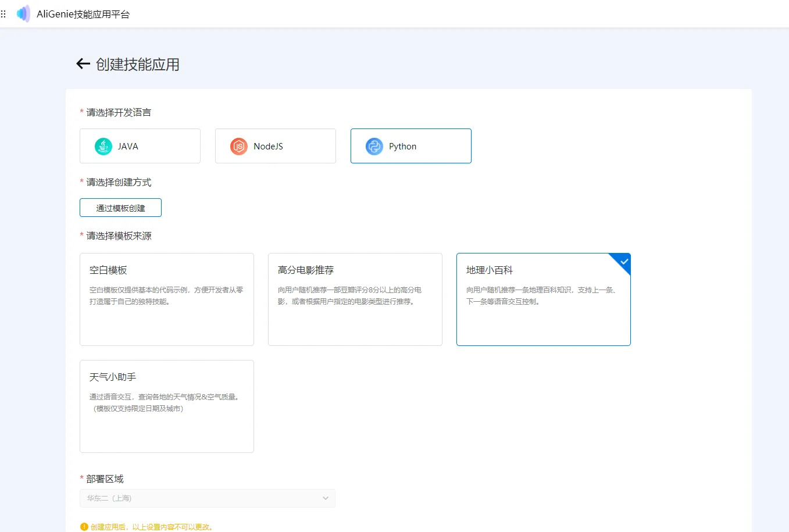Image resolution: width=789 pixels, height=532 pixels.
Task: Select JAVA as development language
Action: pyautogui.click(x=140, y=146)
